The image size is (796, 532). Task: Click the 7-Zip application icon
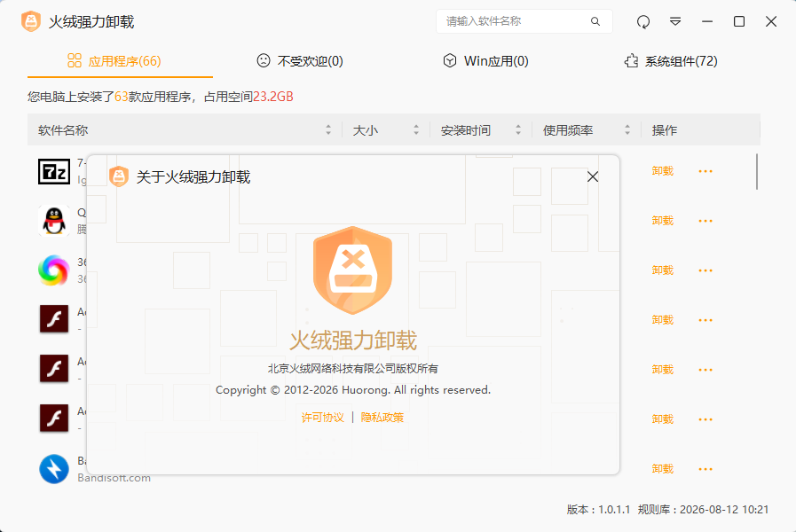(x=54, y=171)
